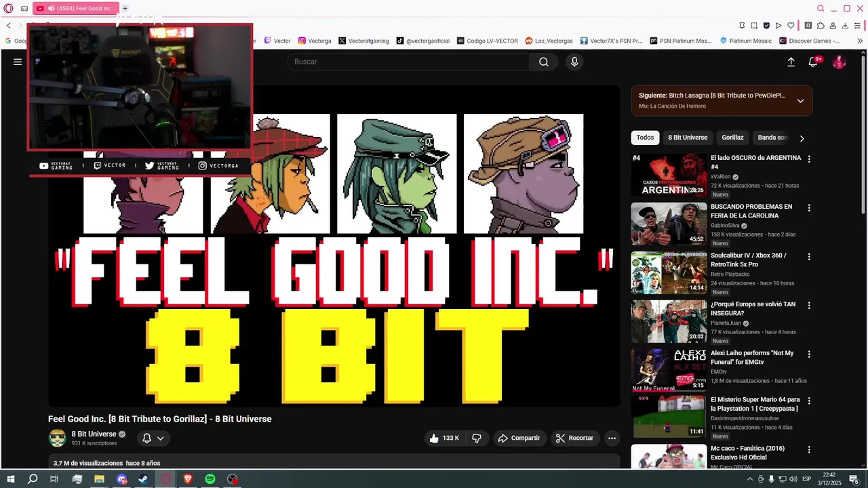Screen dimensions: 868x488
Task: Toggle the microphone tray icon
Action: [771, 479]
